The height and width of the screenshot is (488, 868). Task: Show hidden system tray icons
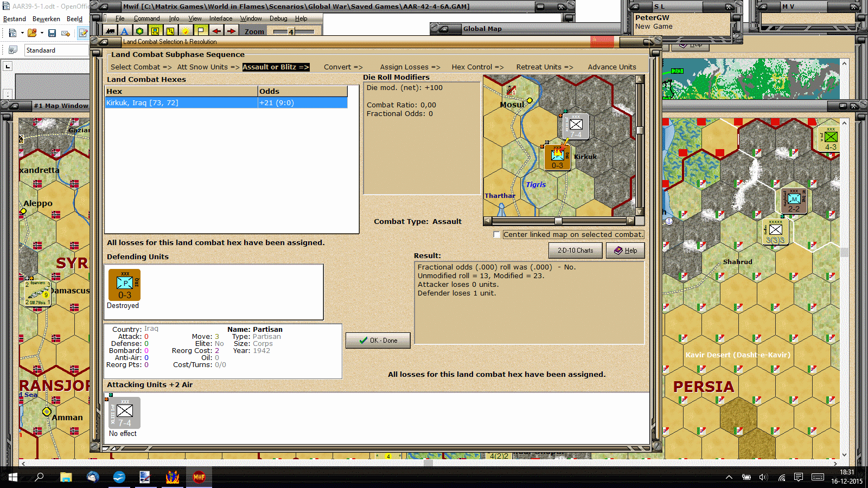pos(729,477)
